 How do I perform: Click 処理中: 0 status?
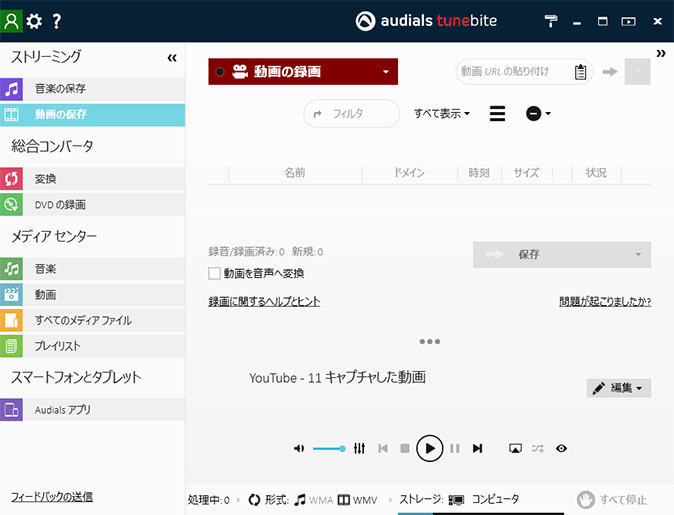pos(209,500)
